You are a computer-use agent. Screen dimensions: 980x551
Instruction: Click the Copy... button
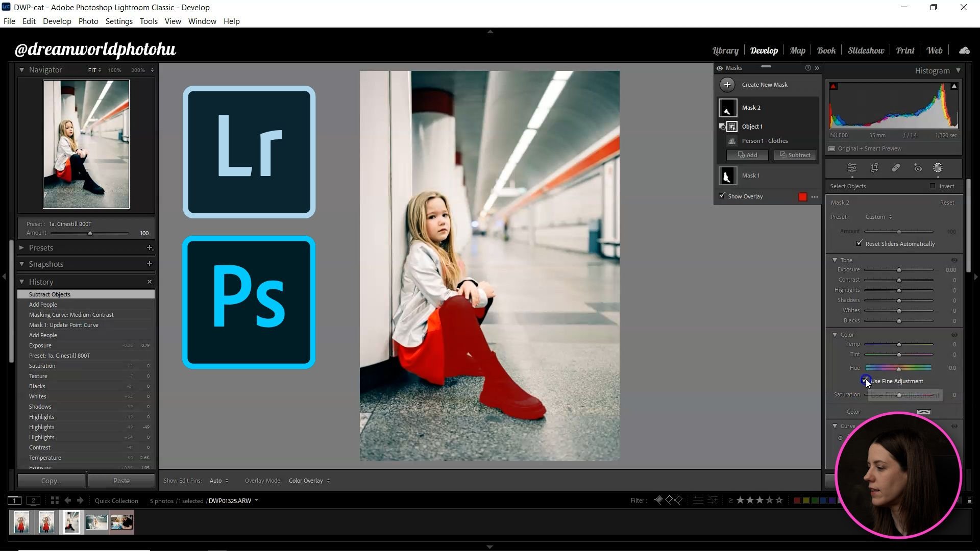pos(51,481)
